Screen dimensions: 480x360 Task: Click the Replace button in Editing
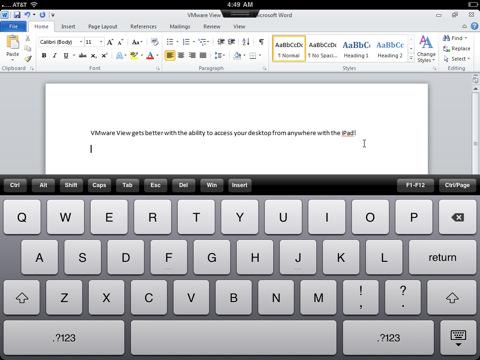click(456, 49)
